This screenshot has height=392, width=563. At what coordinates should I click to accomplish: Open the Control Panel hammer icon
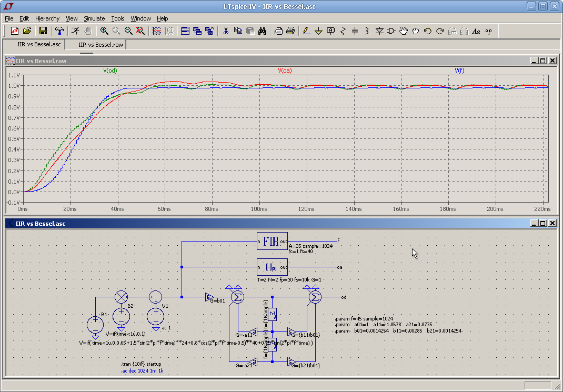tap(59, 31)
